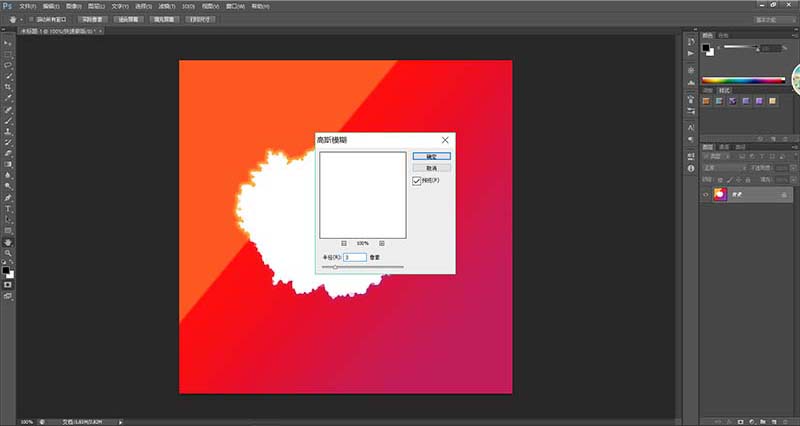Image resolution: width=800 pixels, height=426 pixels.
Task: Select the Lasso tool
Action: click(x=8, y=65)
